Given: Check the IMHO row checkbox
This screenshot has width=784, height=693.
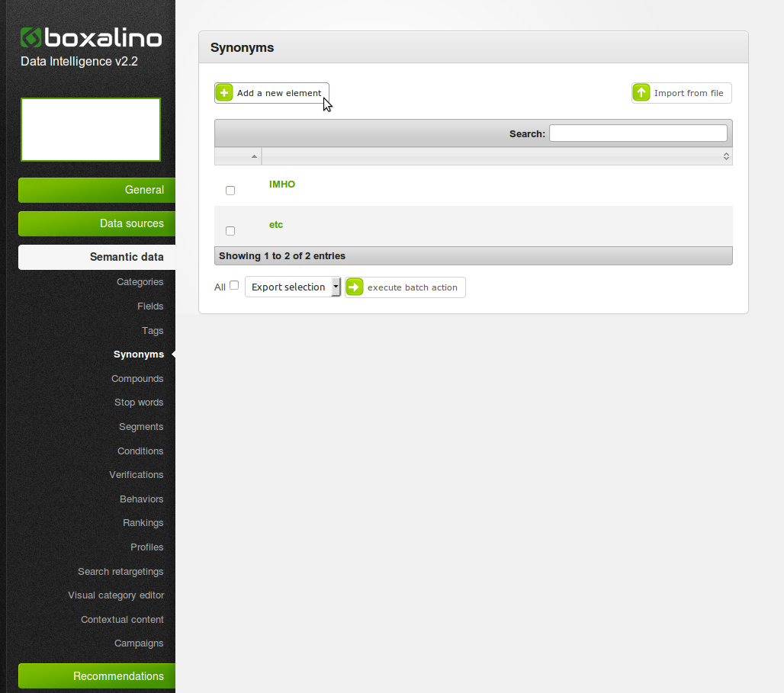Looking at the screenshot, I should 230,191.
